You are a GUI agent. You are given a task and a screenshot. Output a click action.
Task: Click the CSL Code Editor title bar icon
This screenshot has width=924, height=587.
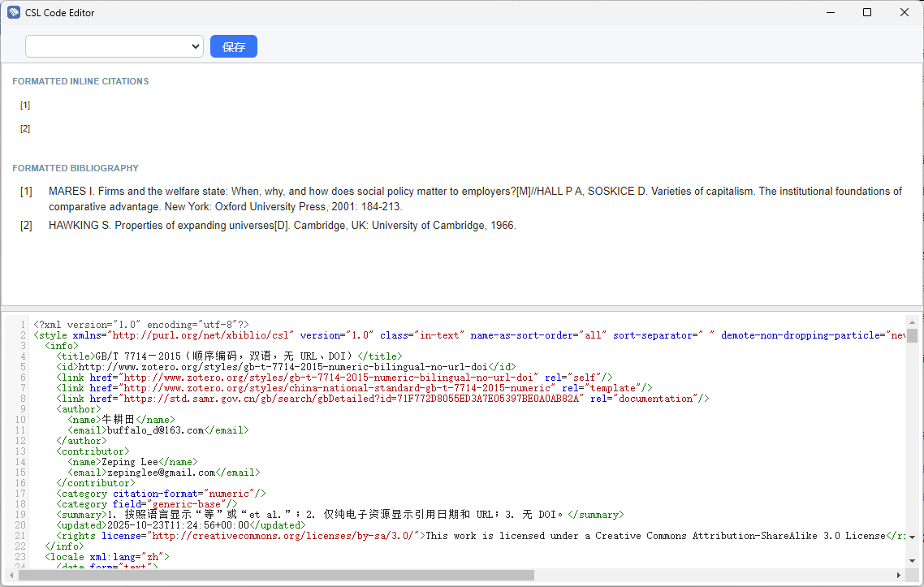14,12
